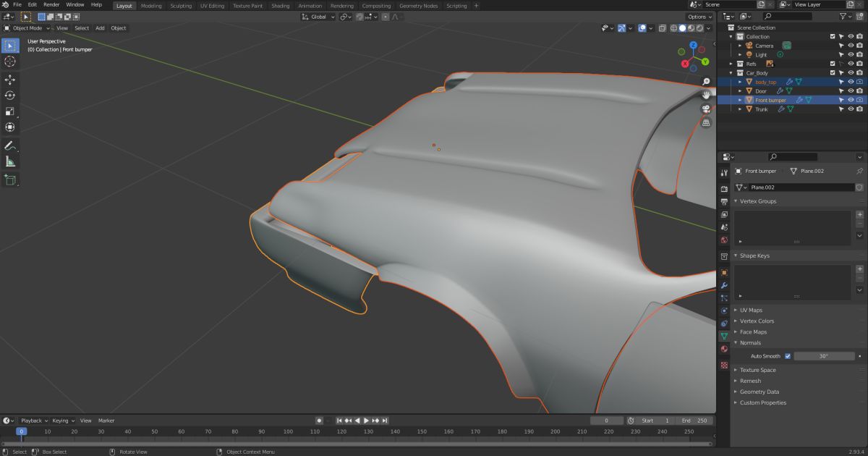Image resolution: width=868 pixels, height=456 pixels.
Task: Hide the Door object in the outliner
Action: 851,91
